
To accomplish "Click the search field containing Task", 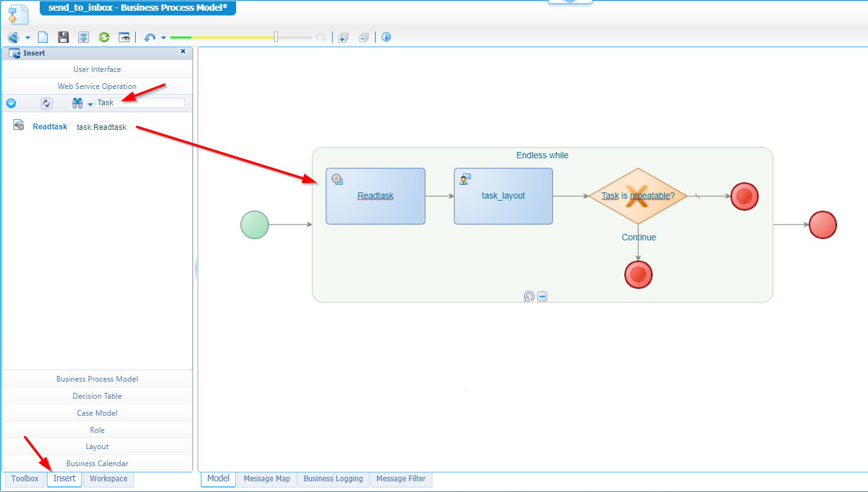I will (x=140, y=103).
